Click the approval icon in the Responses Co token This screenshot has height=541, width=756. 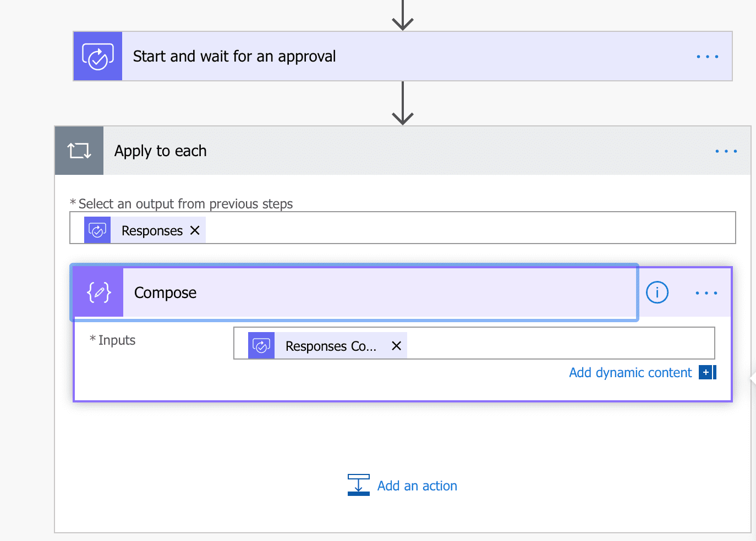pyautogui.click(x=261, y=345)
